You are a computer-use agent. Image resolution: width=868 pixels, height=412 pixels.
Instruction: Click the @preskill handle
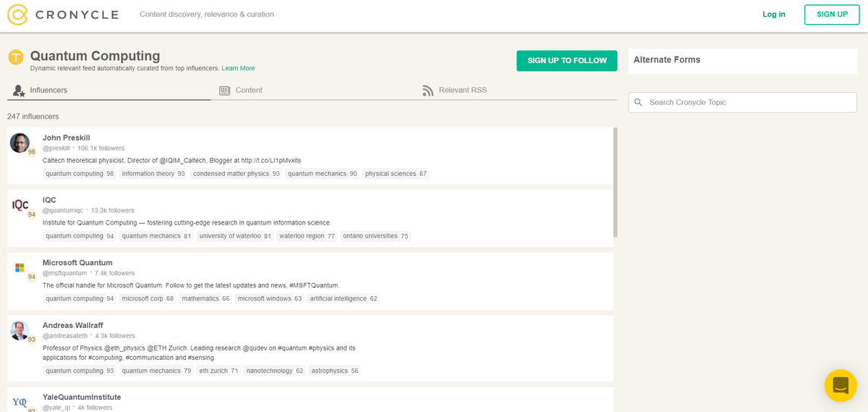pyautogui.click(x=56, y=148)
